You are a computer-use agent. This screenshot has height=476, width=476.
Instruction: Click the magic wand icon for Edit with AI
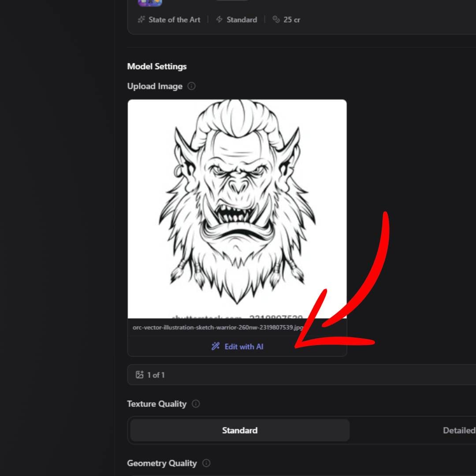pyautogui.click(x=216, y=346)
